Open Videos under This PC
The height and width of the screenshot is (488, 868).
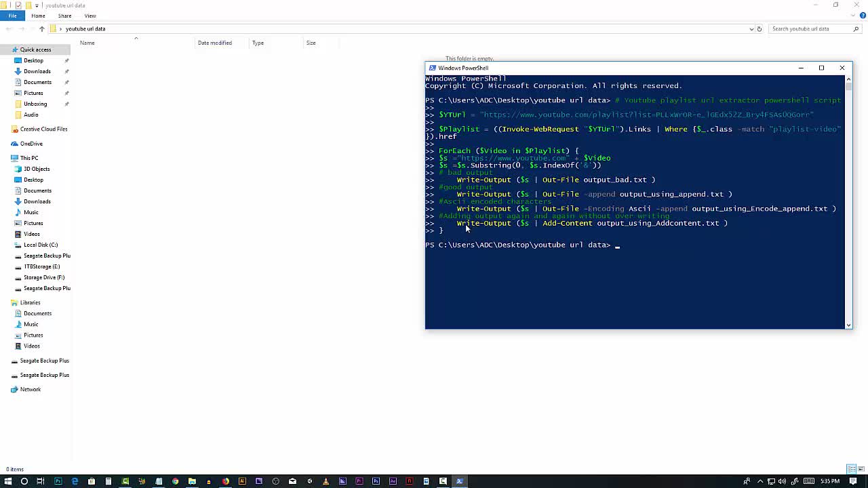click(x=32, y=234)
